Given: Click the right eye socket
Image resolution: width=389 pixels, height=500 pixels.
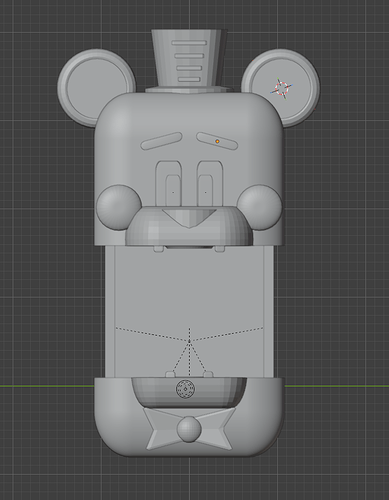Looking at the screenshot, I should (210, 183).
